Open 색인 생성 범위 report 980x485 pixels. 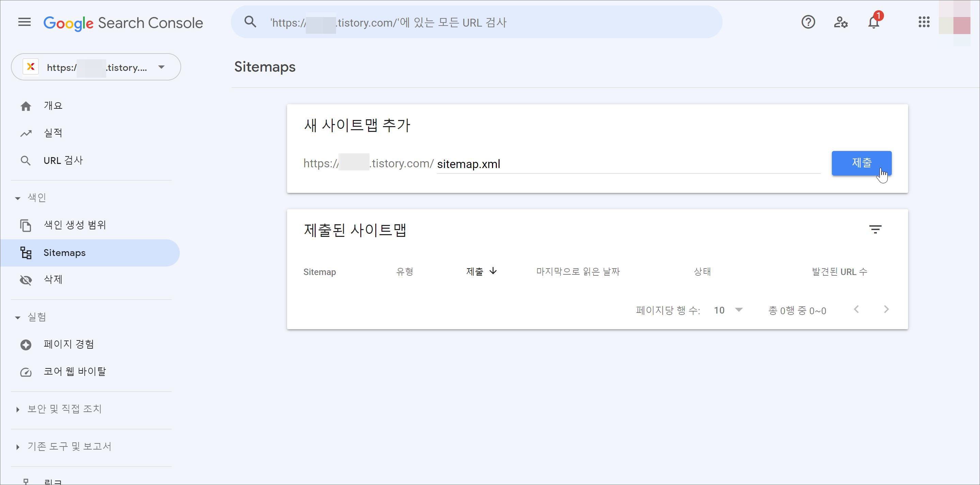pos(75,225)
